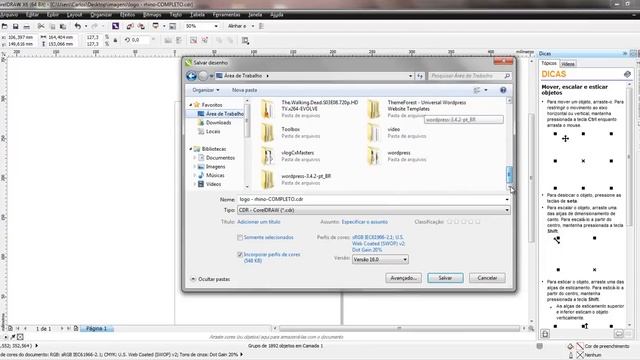Click the file list vertical scrollbar in dialog
Image resolution: width=640 pixels, height=360 pixels.
[x=509, y=144]
